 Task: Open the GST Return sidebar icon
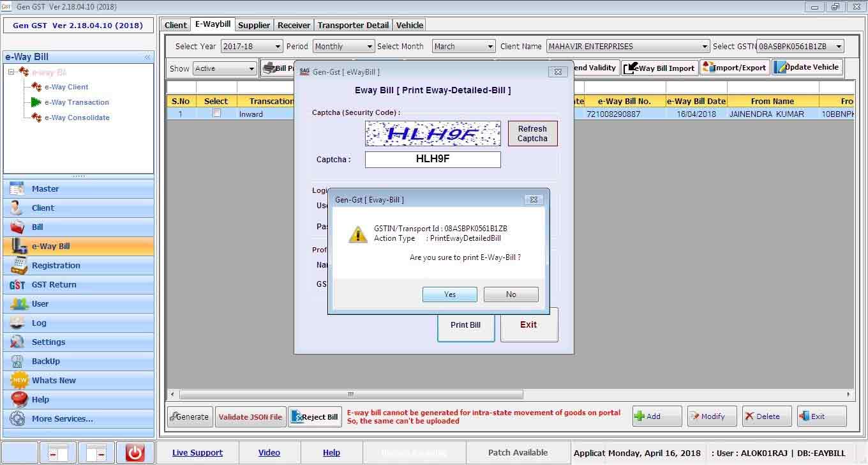point(17,285)
